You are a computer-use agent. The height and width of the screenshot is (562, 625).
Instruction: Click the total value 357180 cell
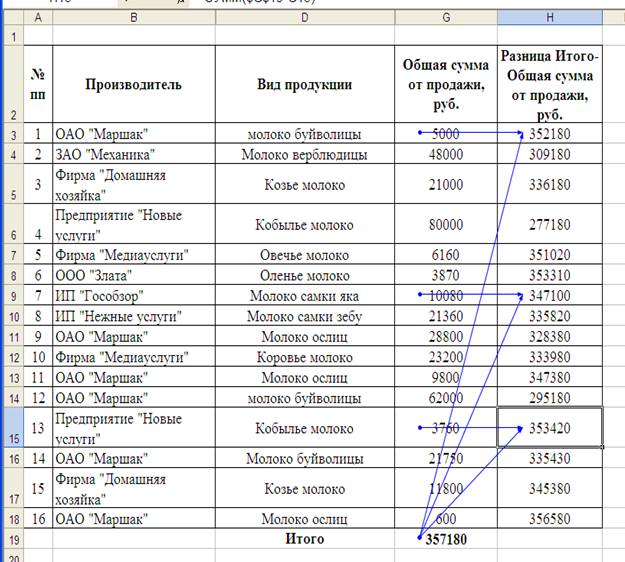coord(445,539)
